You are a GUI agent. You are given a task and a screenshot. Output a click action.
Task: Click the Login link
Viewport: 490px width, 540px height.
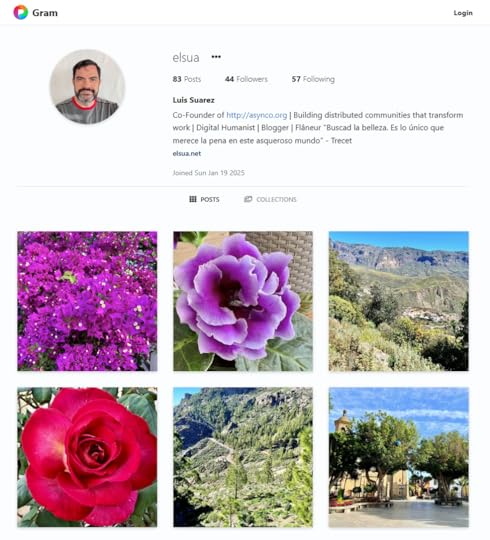[463, 13]
